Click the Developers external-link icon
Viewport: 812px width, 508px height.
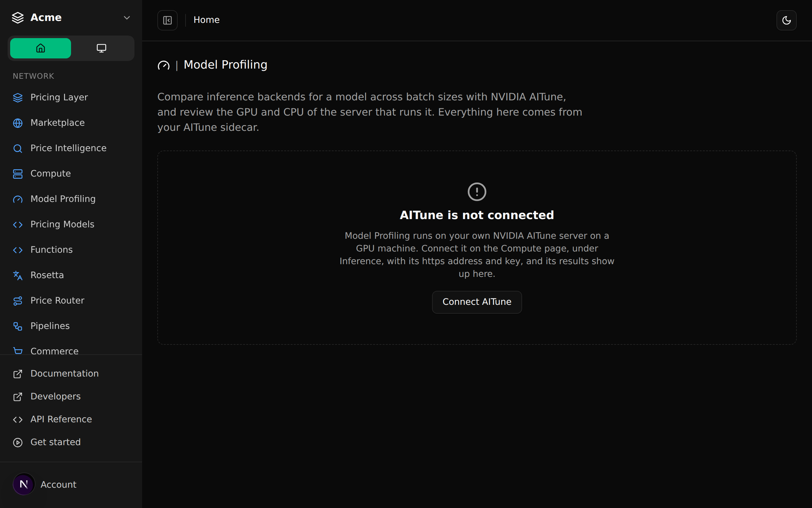coord(18,397)
